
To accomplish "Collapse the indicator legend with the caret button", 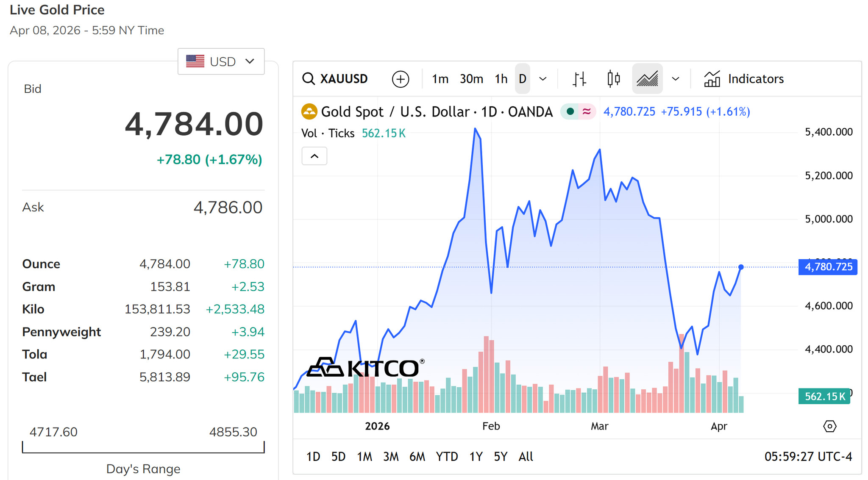I will coord(314,156).
